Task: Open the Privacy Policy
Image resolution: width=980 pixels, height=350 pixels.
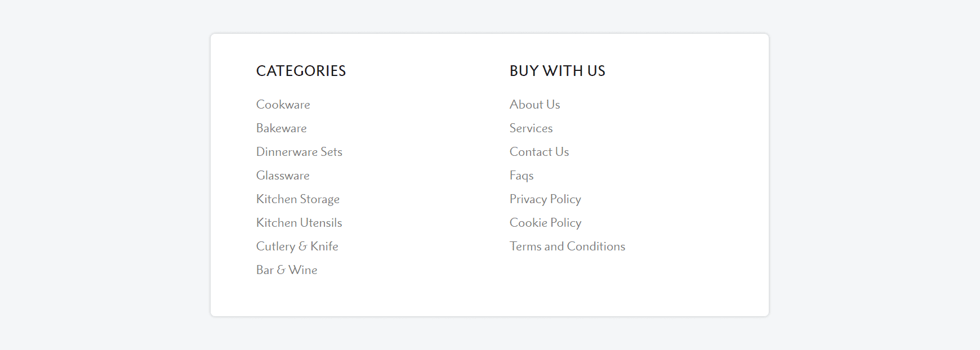Action: (x=545, y=199)
